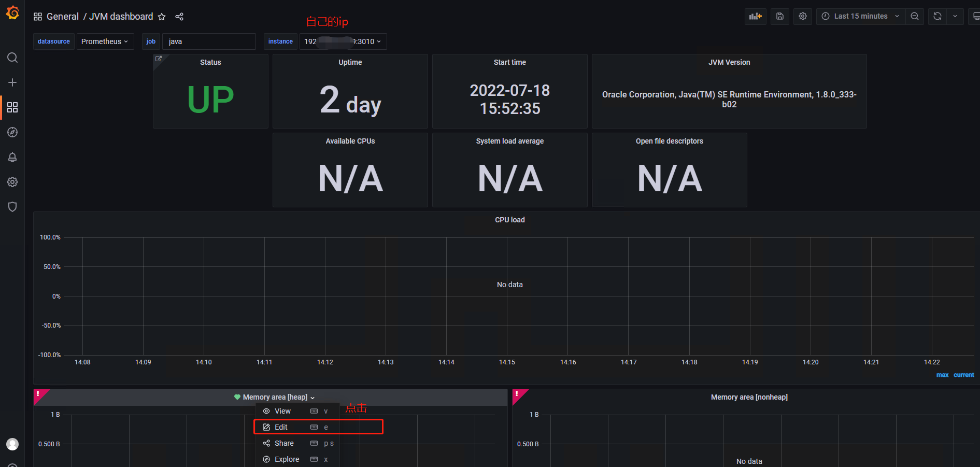This screenshot has height=467, width=980.
Task: Click the external link icon on Status panel
Action: (x=159, y=59)
